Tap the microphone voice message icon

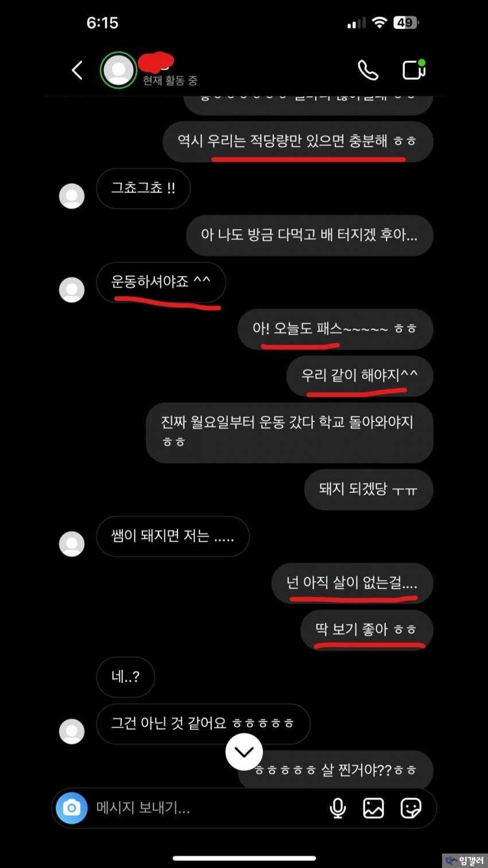[338, 808]
